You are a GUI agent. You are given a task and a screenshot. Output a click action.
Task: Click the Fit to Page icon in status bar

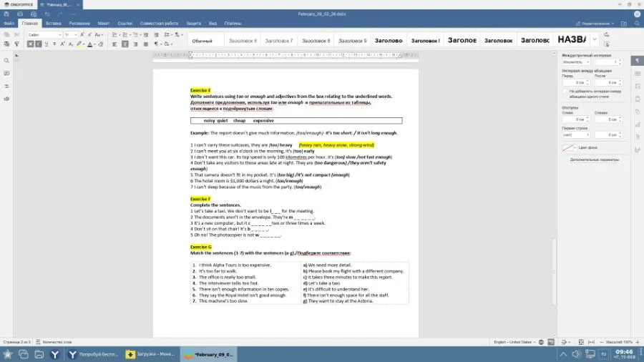[x=581, y=342]
